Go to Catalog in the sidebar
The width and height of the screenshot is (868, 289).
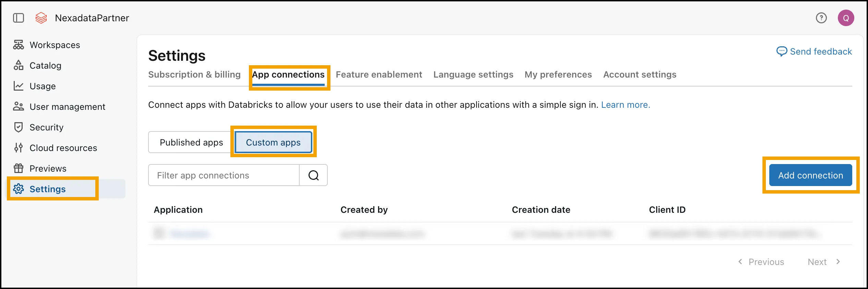coord(45,66)
